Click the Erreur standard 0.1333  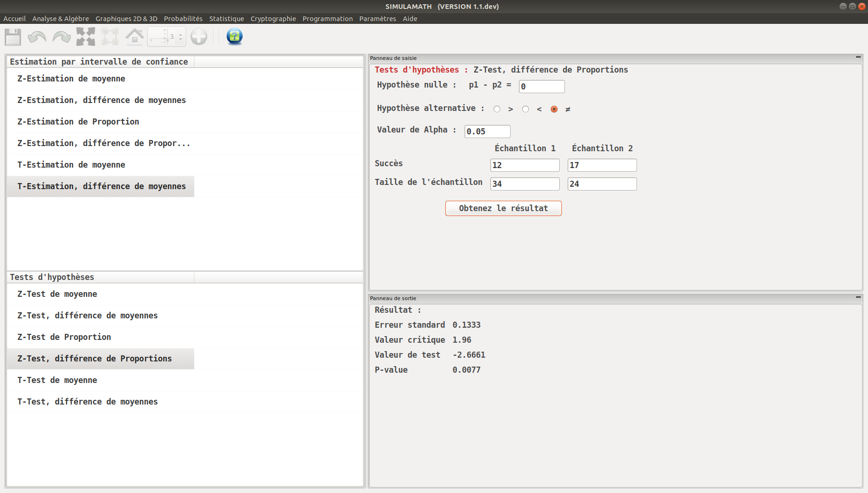(x=466, y=325)
